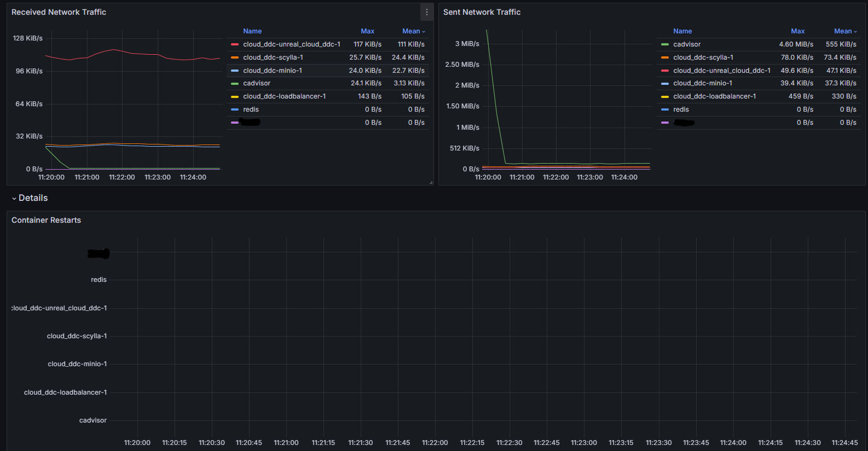Select the 459 B/s max value in Sent legend

click(x=801, y=96)
